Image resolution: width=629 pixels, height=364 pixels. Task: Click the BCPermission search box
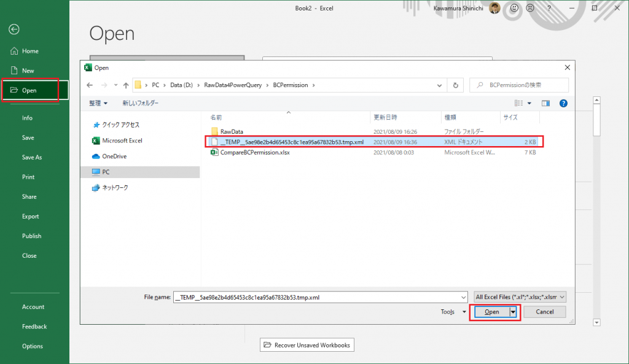[x=520, y=85]
